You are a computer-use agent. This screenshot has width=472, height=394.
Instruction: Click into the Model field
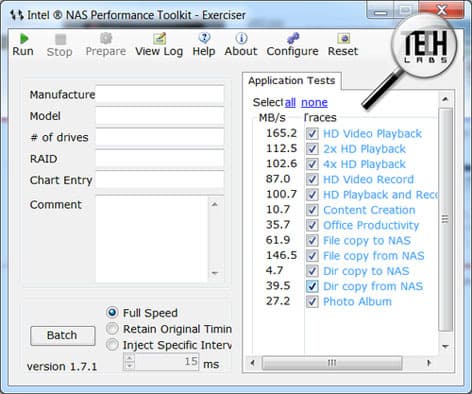(x=160, y=116)
